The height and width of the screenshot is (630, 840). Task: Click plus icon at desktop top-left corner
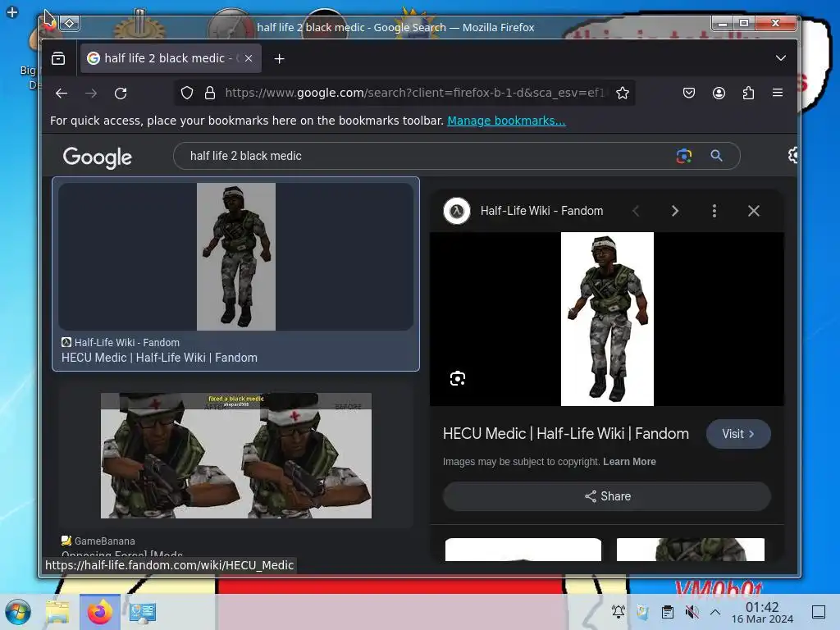tap(11, 11)
